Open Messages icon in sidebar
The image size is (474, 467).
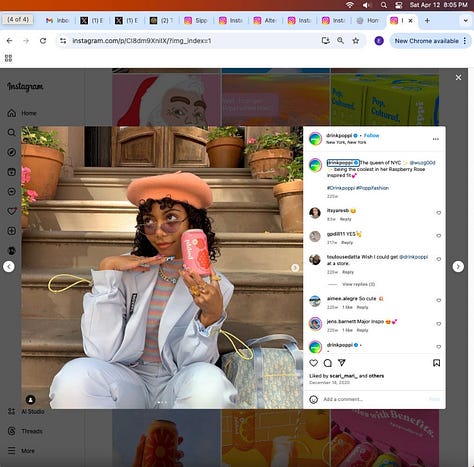[x=11, y=192]
